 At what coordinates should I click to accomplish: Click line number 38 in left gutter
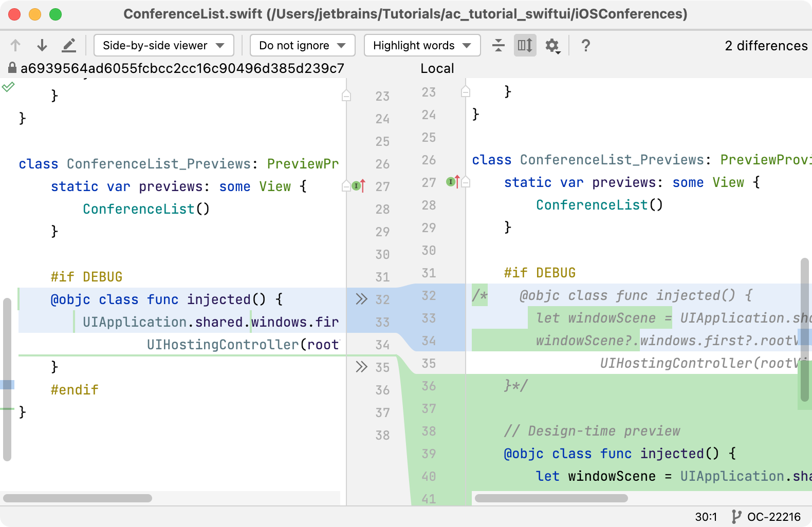[x=382, y=435]
